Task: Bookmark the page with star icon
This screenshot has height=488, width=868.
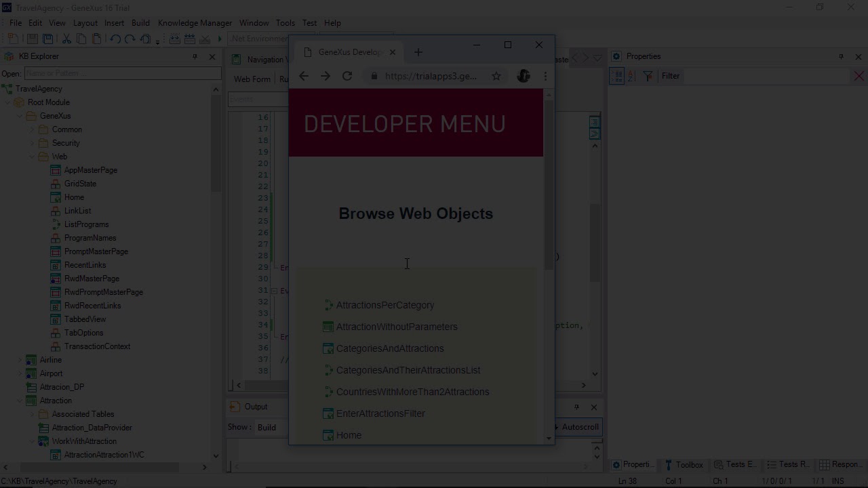Action: (x=496, y=76)
